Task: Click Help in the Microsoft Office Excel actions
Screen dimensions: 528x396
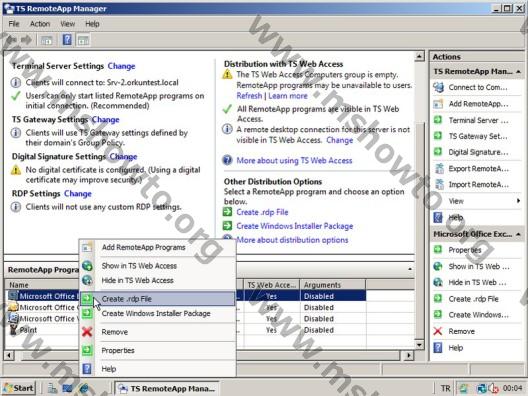Action: tap(456, 348)
